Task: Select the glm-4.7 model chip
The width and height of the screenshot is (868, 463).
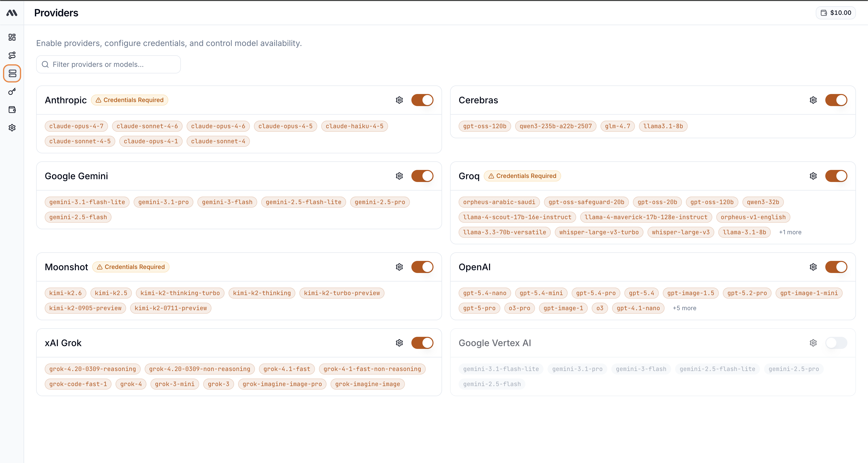Action: [618, 126]
